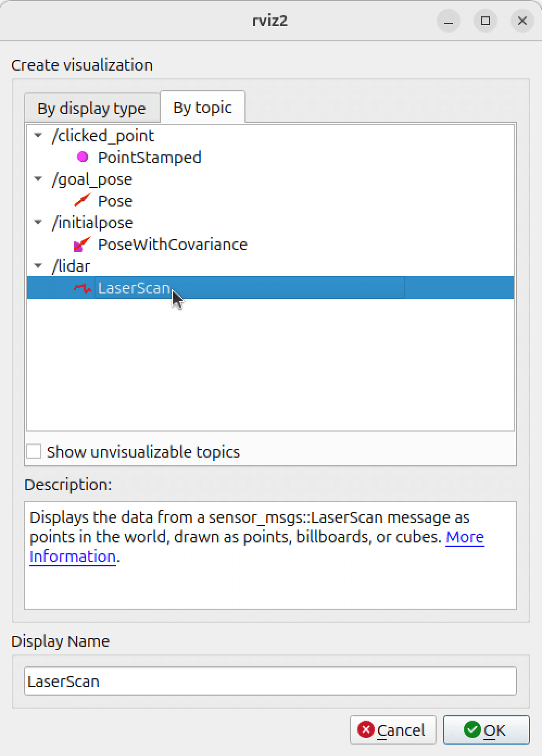The height and width of the screenshot is (756, 542).
Task: Click the green OK checkmark icon
Action: (472, 729)
